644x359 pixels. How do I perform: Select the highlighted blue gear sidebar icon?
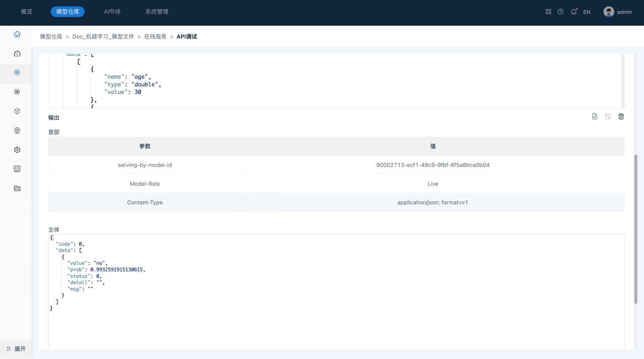click(17, 73)
